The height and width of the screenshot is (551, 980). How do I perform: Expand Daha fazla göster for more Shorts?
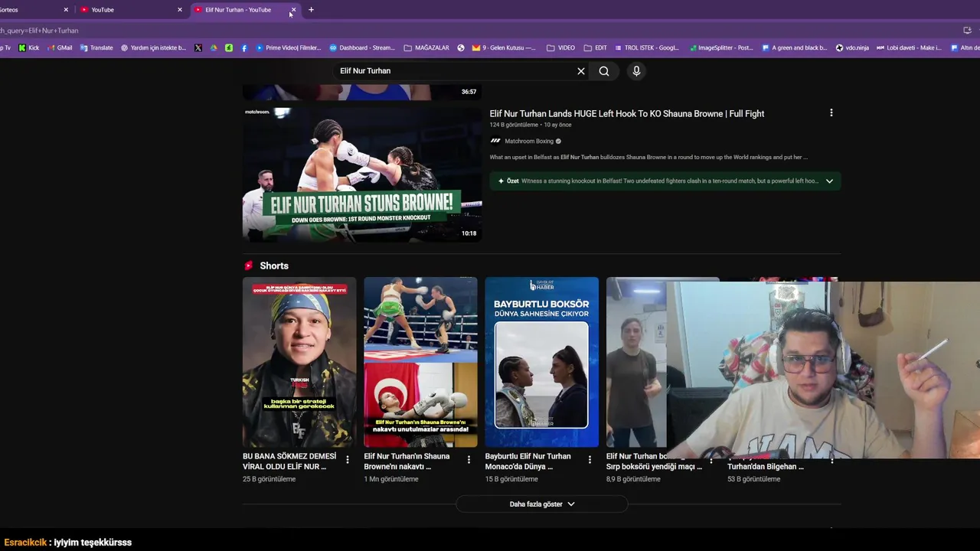[x=541, y=504]
